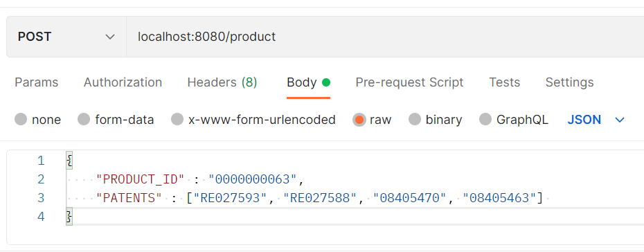Switch to the Params tab

tap(37, 82)
